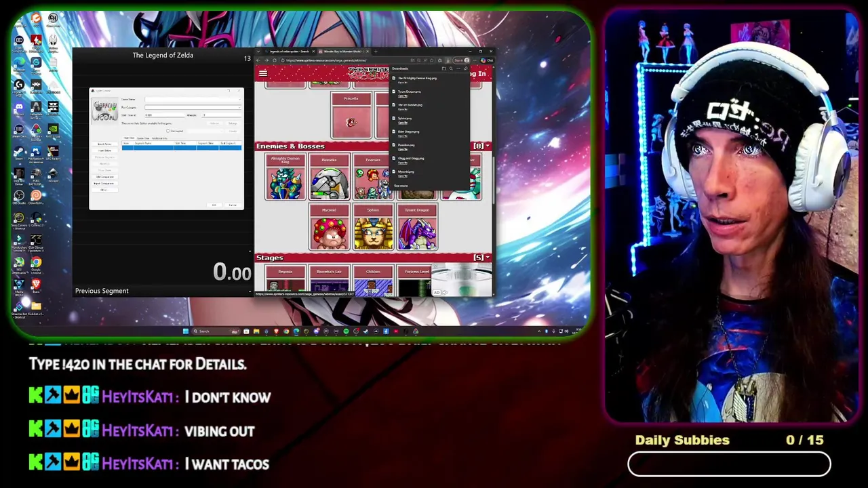Click the Import Comparison button
The height and width of the screenshot is (488, 868).
(104, 183)
